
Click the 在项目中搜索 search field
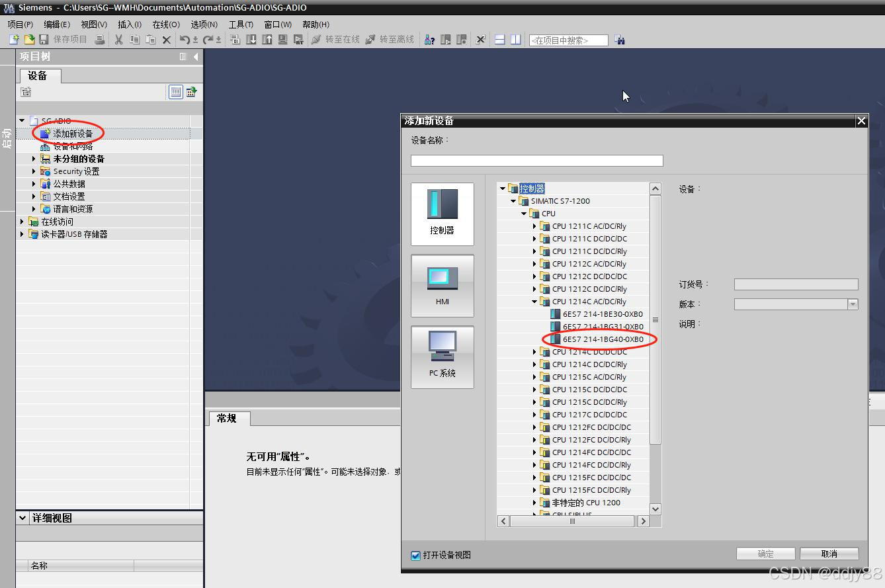coord(568,40)
